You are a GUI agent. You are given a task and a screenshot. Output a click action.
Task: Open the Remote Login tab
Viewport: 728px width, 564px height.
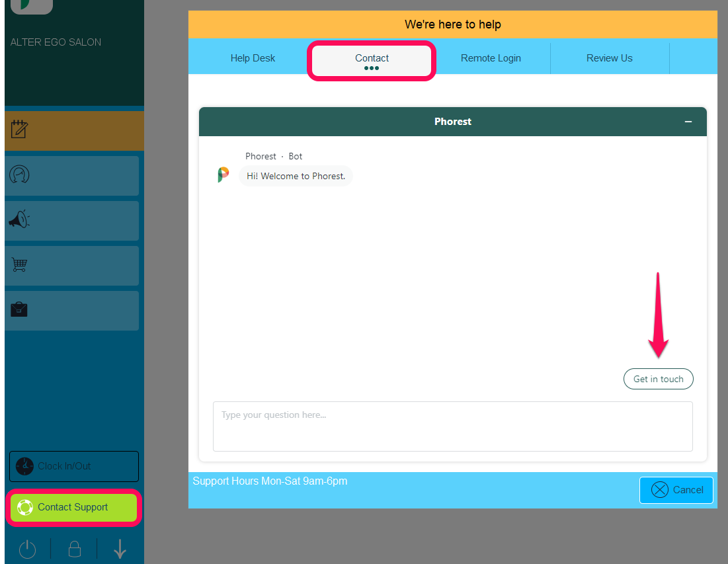[x=491, y=58]
